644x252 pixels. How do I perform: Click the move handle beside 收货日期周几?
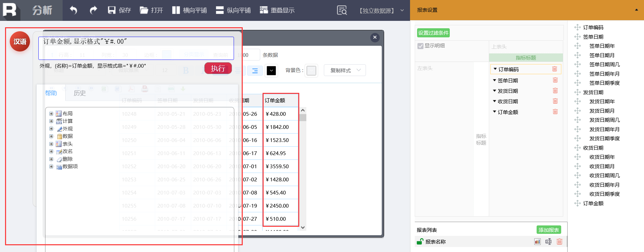[578, 175]
